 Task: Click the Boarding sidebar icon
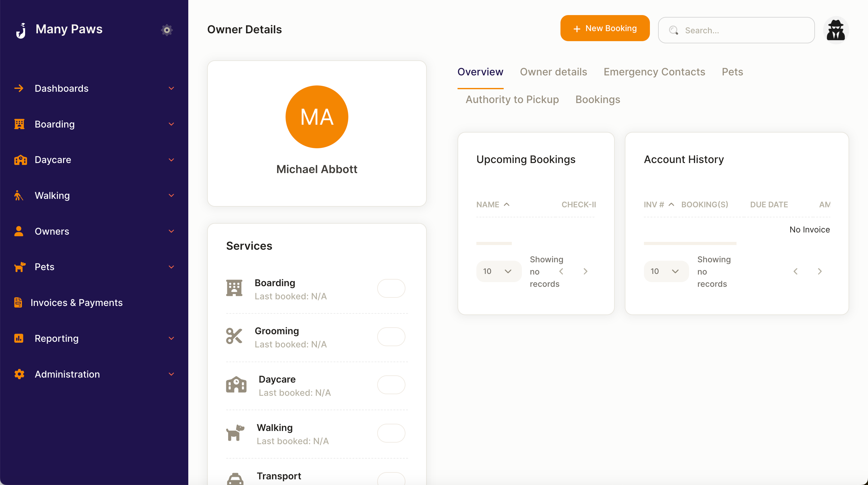pyautogui.click(x=19, y=123)
